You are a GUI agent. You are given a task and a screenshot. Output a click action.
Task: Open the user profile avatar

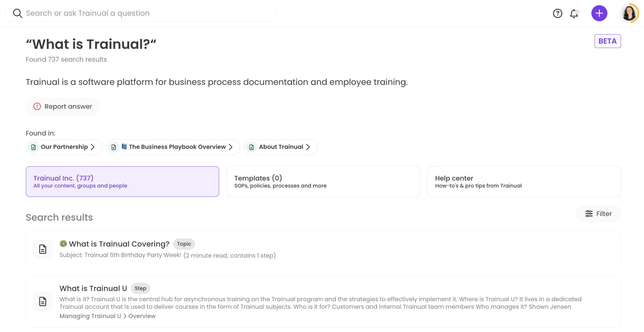(629, 13)
